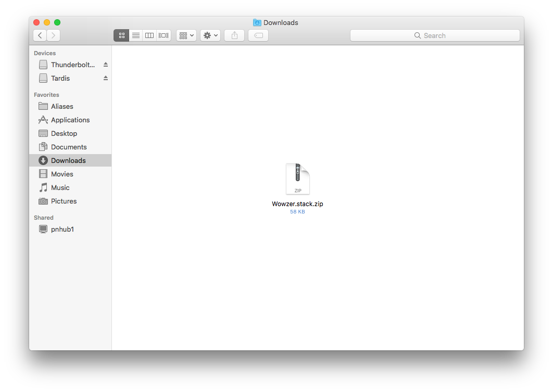The width and height of the screenshot is (553, 392).
Task: Click the Thunderbolt drive icon in sidebar
Action: 43,65
